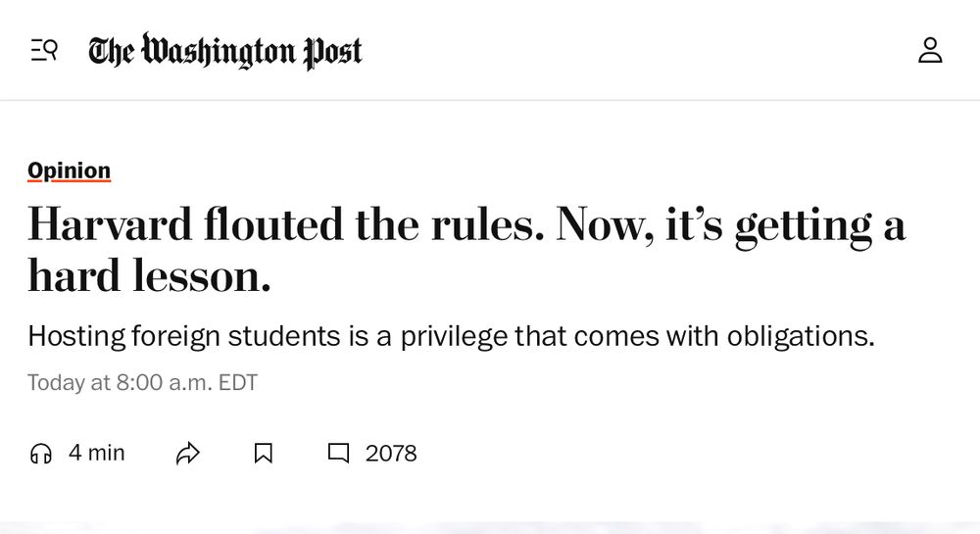Click the article image strip at bottom
Image resolution: width=980 pixels, height=534 pixels.
(490, 528)
